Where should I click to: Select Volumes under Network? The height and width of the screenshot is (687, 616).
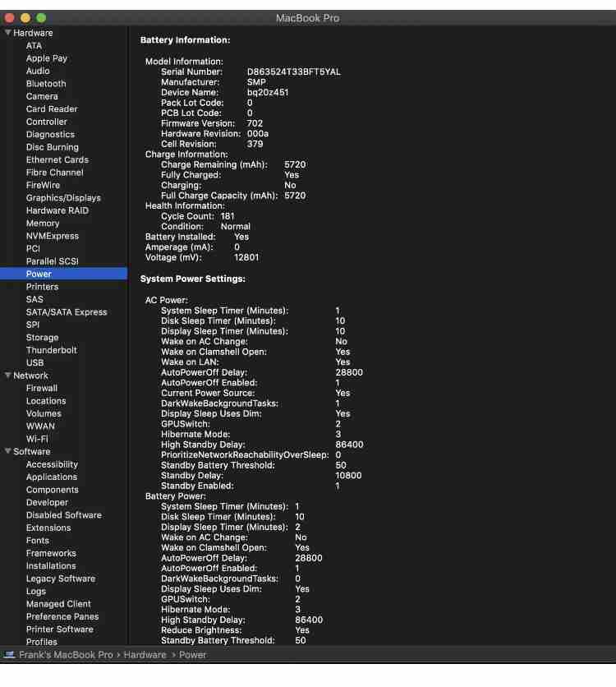(x=44, y=413)
